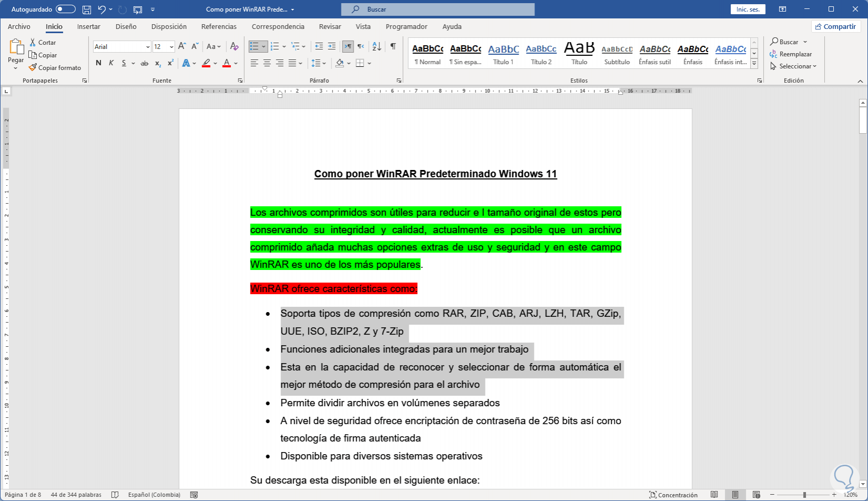
Task: Click the Español (Colombia) language indicator
Action: pos(154,495)
